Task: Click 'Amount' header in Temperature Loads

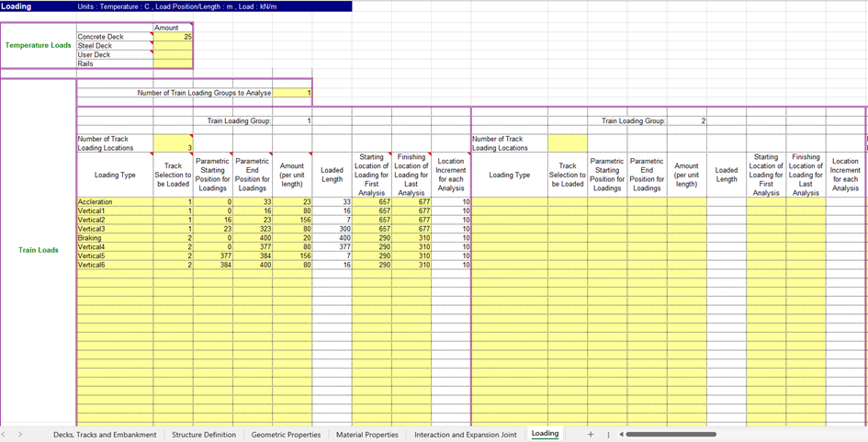Action: (x=173, y=28)
